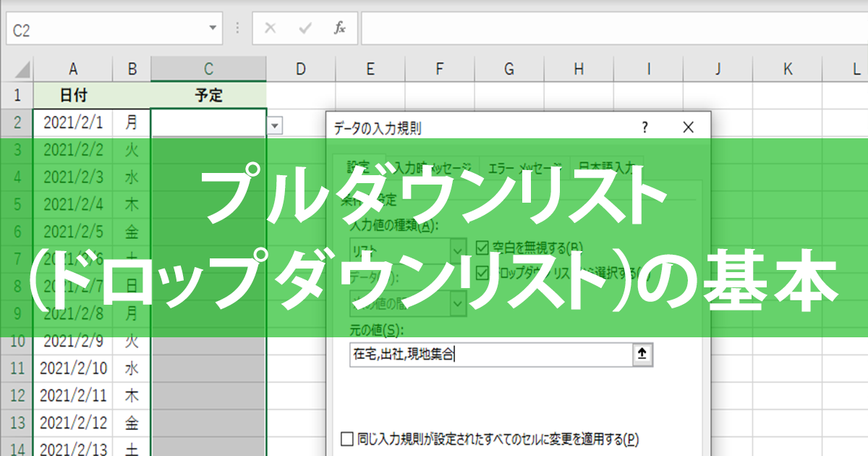Image resolution: width=868 pixels, height=456 pixels.
Task: Select column A header
Action: click(x=73, y=69)
